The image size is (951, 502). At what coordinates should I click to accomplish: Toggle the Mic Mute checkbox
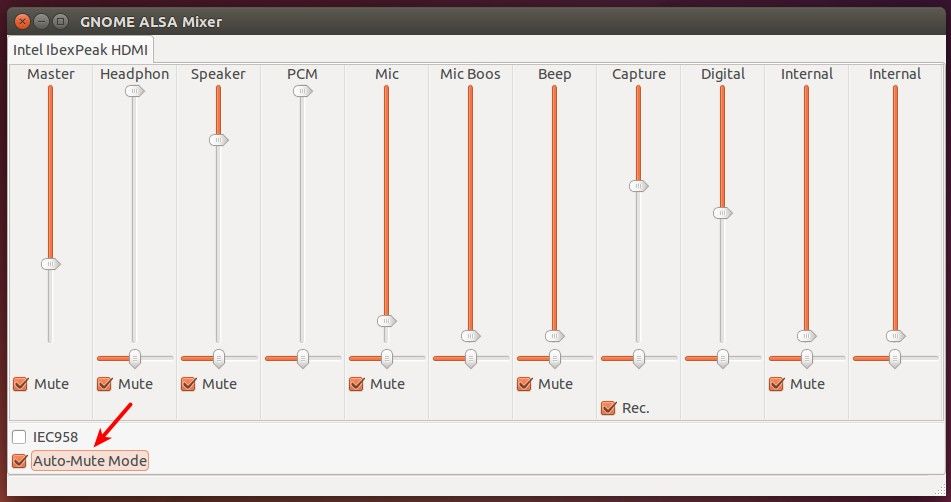357,384
